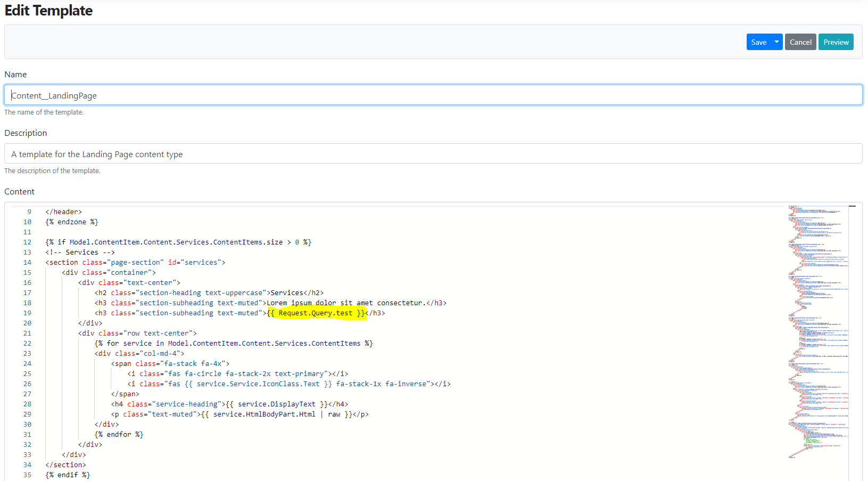Click the Cancel button
The height and width of the screenshot is (481, 868).
pyautogui.click(x=800, y=42)
